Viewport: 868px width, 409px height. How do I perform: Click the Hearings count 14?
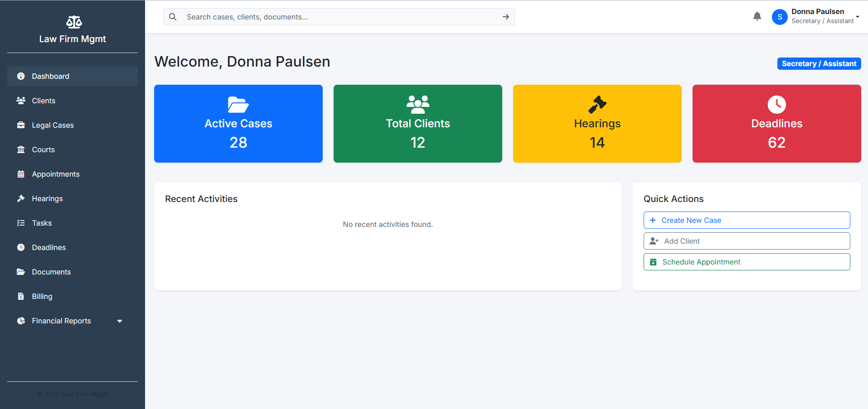597,143
